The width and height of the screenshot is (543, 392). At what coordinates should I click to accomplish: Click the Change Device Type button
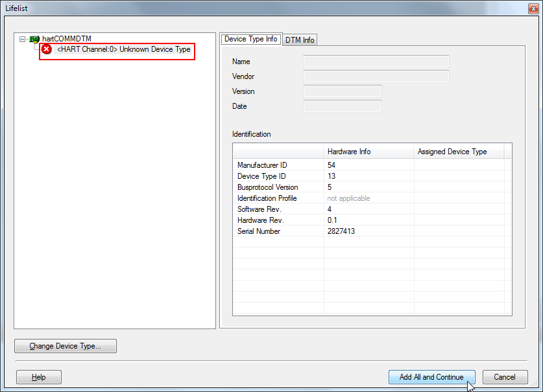click(x=66, y=346)
